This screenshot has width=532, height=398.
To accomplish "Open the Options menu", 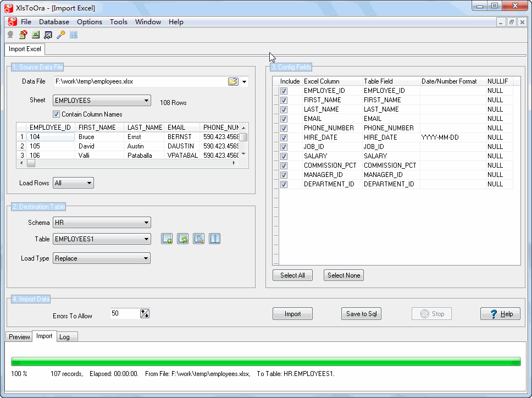I will click(89, 22).
